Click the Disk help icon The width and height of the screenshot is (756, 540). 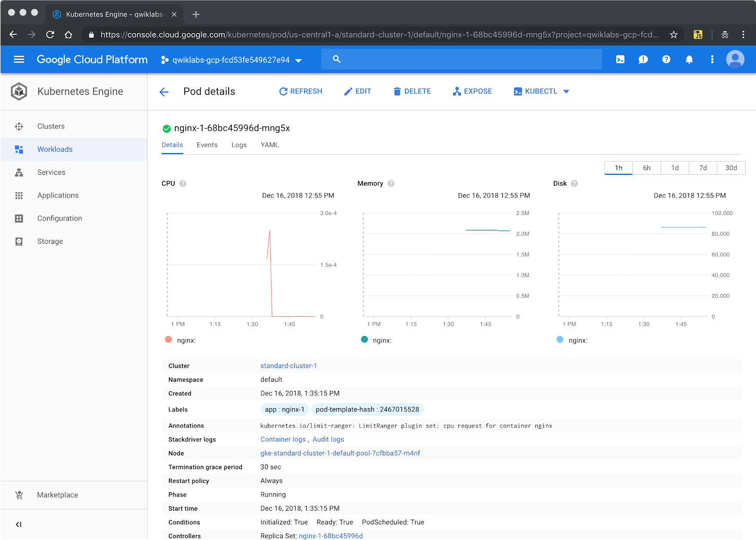pyautogui.click(x=574, y=183)
